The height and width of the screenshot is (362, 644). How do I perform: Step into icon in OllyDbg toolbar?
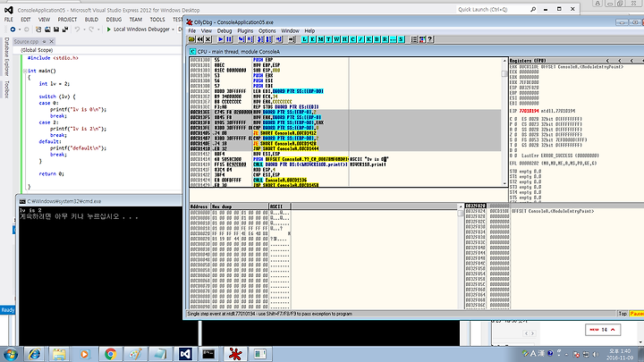[x=241, y=39]
